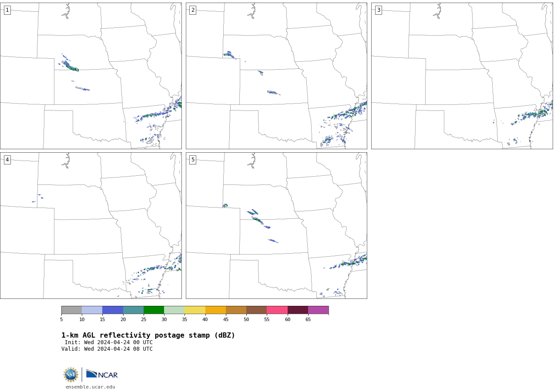The image size is (557, 392).
Task: Click the maroon 60-65 dBZ swatch
Action: (x=298, y=310)
